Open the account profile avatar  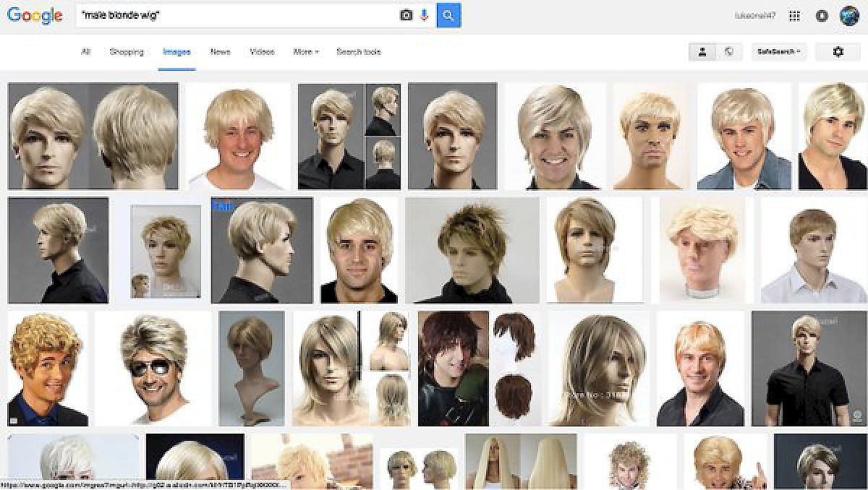pos(849,16)
